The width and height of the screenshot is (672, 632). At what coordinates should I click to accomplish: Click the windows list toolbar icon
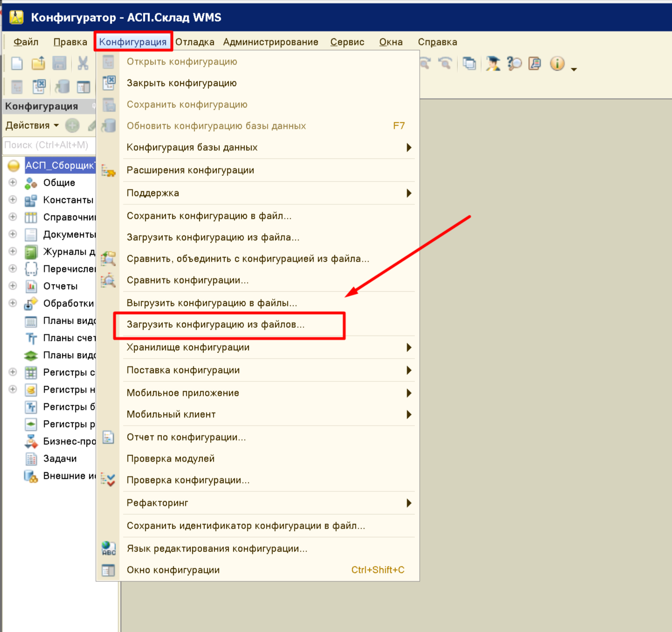tap(469, 63)
